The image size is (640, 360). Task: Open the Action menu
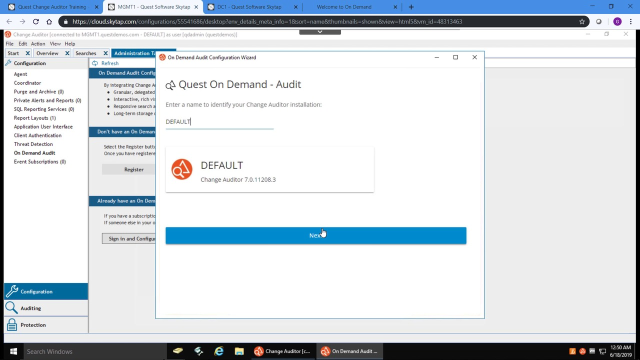tap(38, 44)
